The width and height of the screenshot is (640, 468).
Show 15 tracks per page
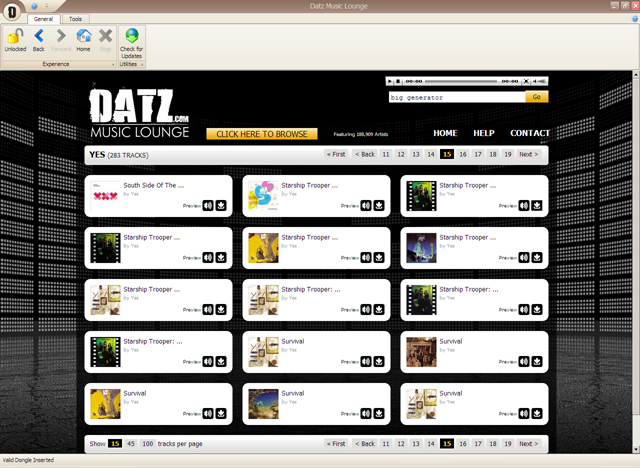(115, 444)
